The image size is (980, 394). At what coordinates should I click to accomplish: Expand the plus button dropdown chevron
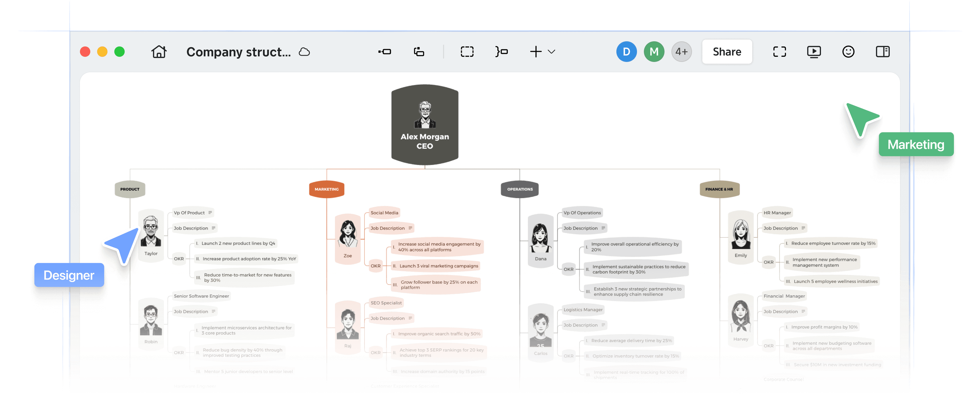(551, 52)
